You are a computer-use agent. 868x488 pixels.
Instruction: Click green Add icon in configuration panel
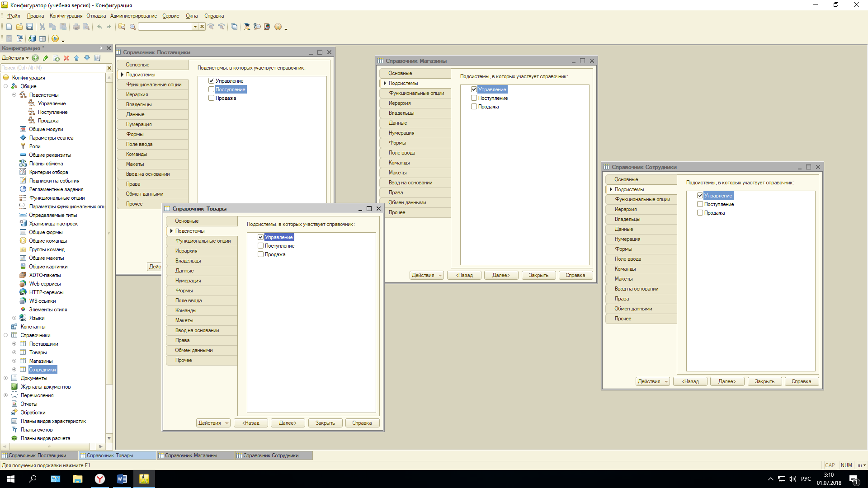[35, 58]
